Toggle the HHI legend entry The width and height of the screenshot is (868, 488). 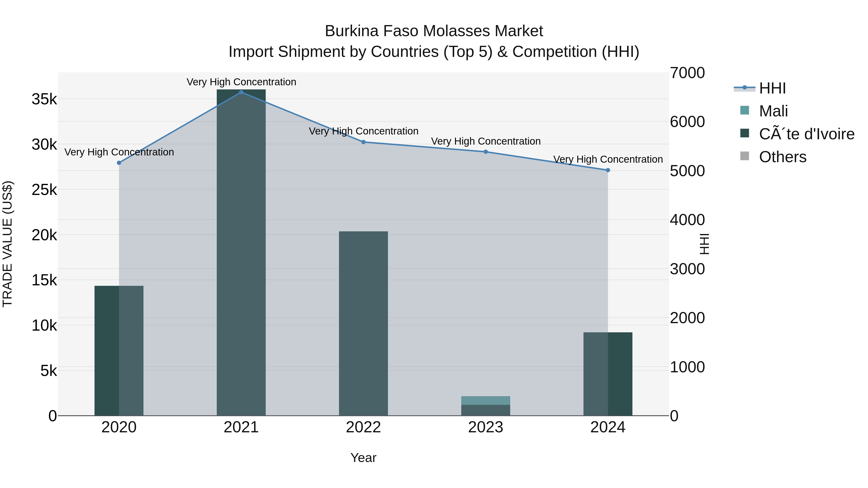pos(760,88)
